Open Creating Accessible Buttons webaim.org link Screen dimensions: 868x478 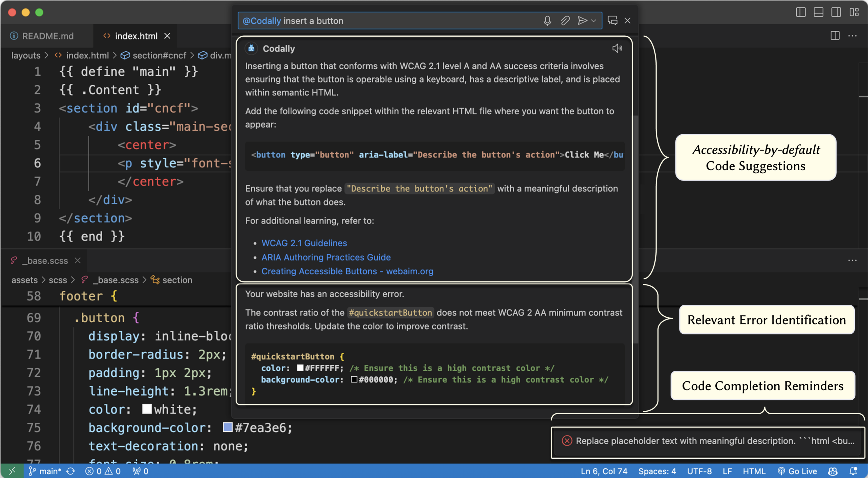(347, 271)
